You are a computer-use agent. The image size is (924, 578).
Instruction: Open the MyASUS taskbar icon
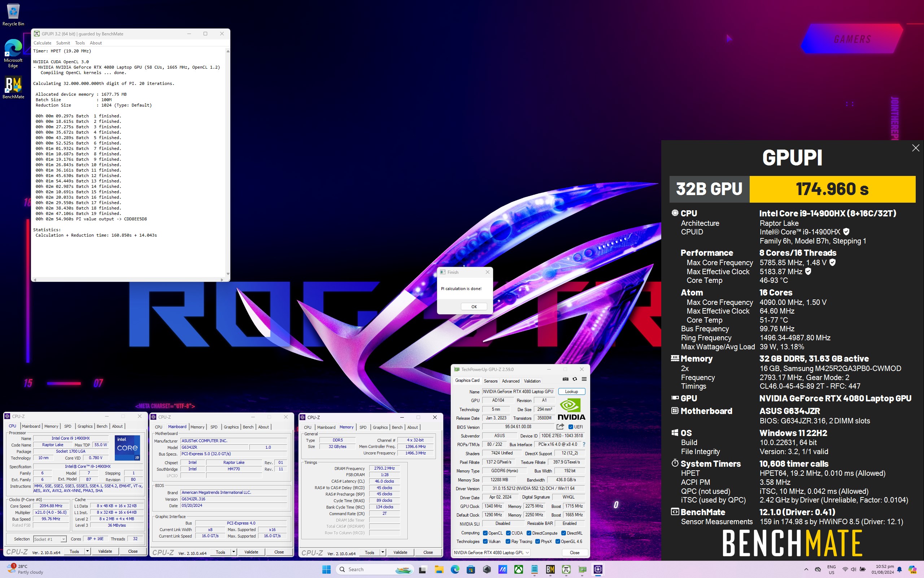pyautogui.click(x=502, y=569)
